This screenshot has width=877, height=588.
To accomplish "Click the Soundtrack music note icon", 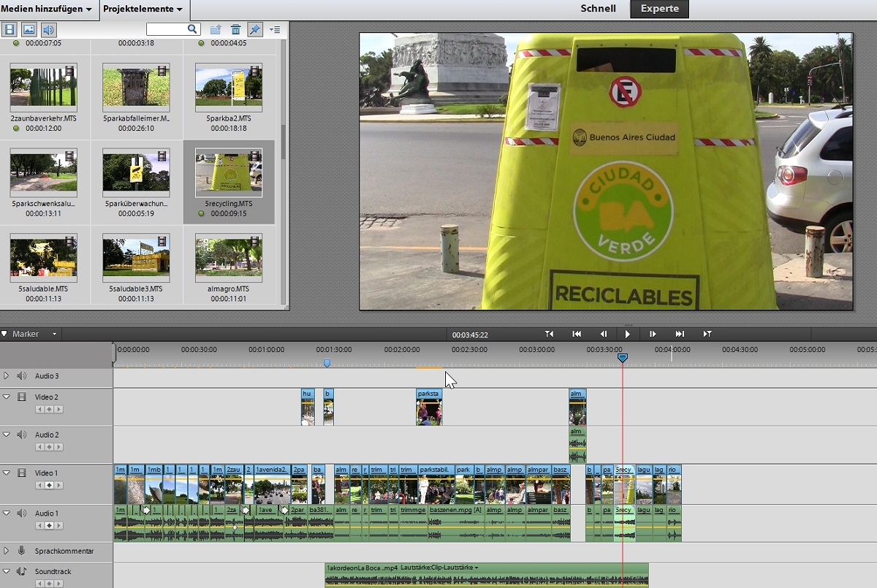I will [x=22, y=571].
